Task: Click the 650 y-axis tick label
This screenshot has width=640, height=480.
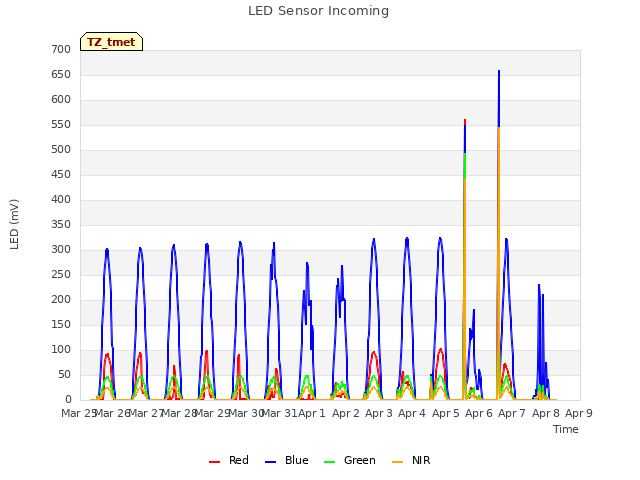Action: coord(61,74)
